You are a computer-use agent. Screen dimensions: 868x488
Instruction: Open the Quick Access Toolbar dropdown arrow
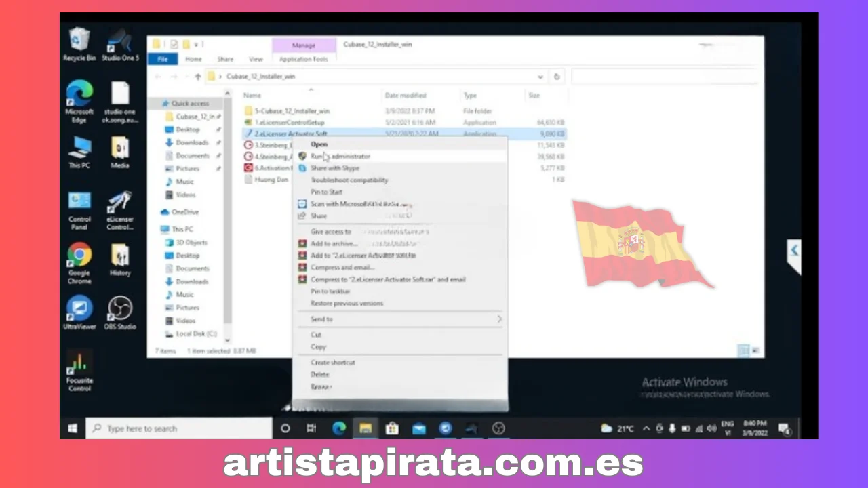pyautogui.click(x=196, y=45)
